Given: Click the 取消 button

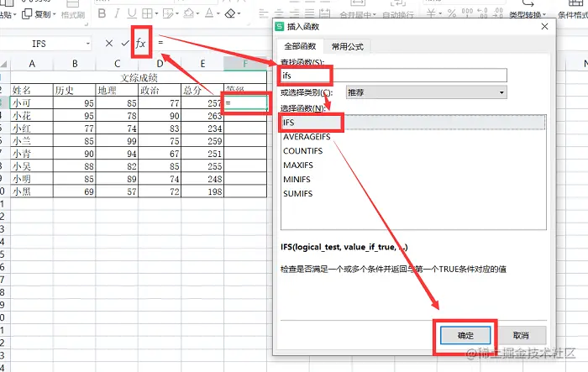Looking at the screenshot, I should [x=521, y=335].
